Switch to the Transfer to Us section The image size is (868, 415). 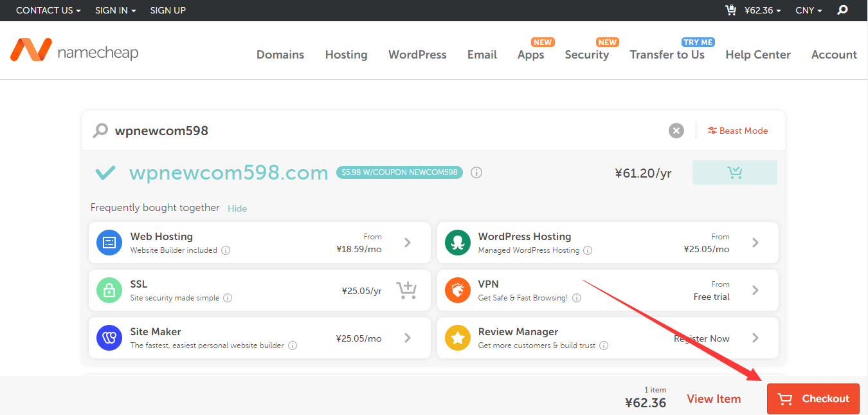coord(667,55)
